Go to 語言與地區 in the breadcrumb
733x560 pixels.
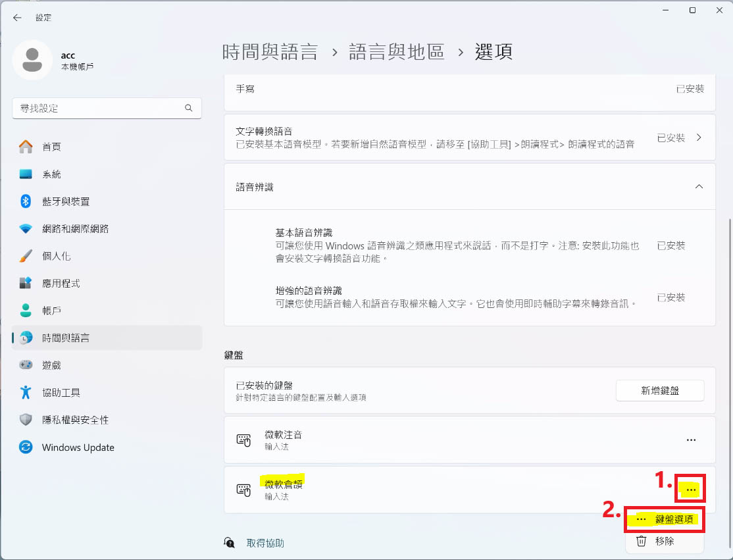pyautogui.click(x=396, y=52)
